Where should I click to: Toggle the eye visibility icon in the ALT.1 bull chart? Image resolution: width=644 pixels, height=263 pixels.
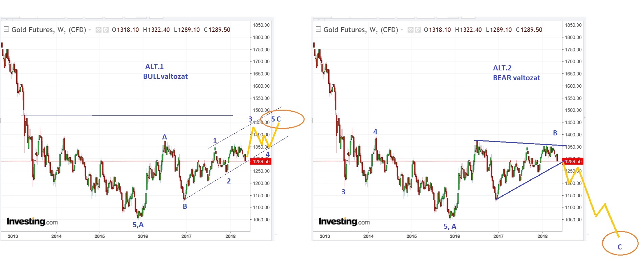tap(98, 30)
